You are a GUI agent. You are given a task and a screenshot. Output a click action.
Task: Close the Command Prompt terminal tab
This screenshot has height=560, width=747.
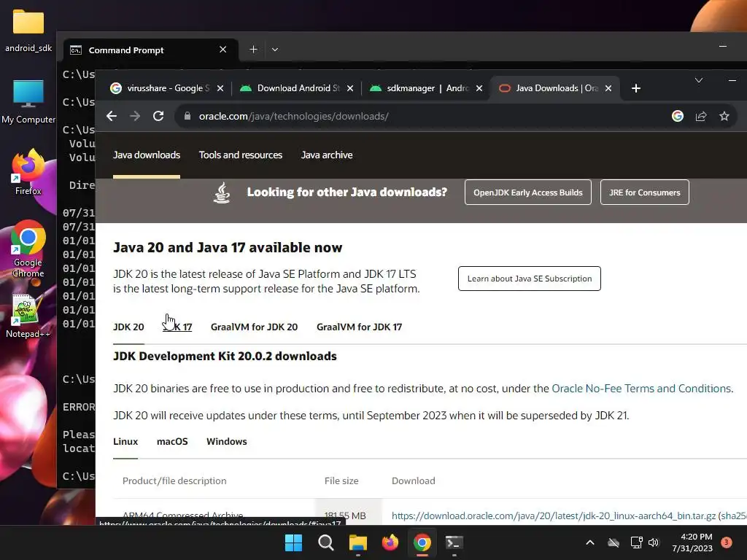tap(223, 50)
